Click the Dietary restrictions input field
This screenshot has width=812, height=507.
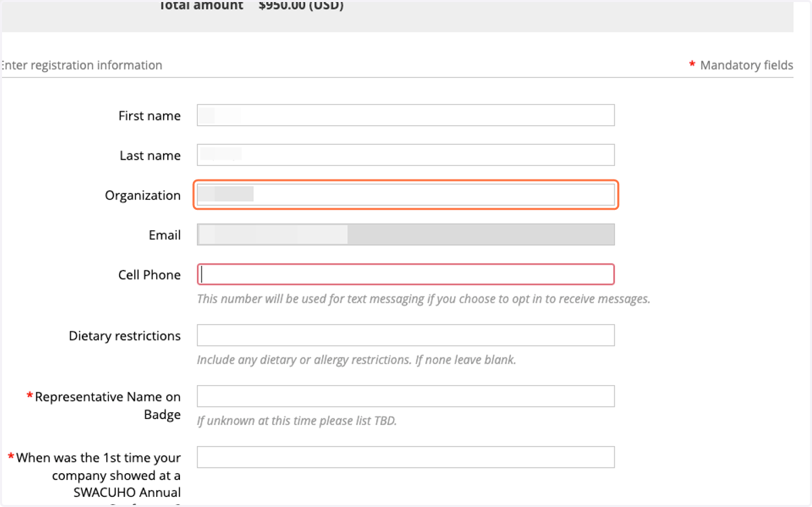pos(405,335)
